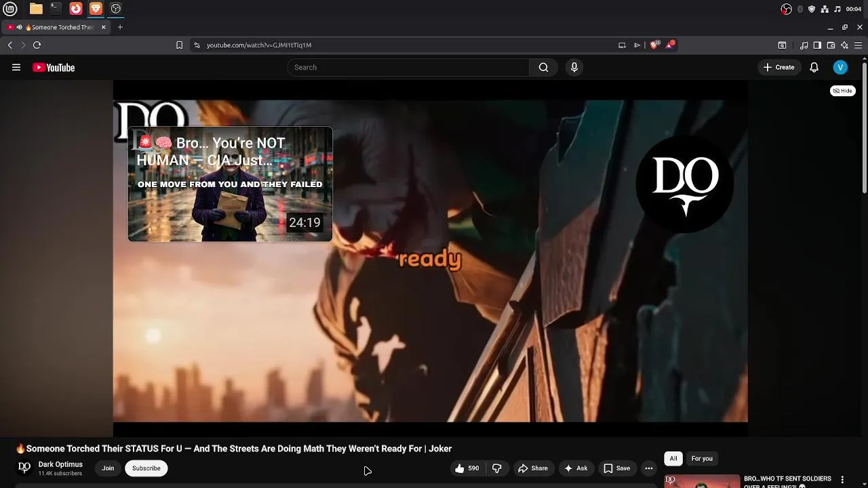Open the suggested video card 'Bro… You're NOT HUMAN'
Screen dimensions: 868x488
click(230, 184)
